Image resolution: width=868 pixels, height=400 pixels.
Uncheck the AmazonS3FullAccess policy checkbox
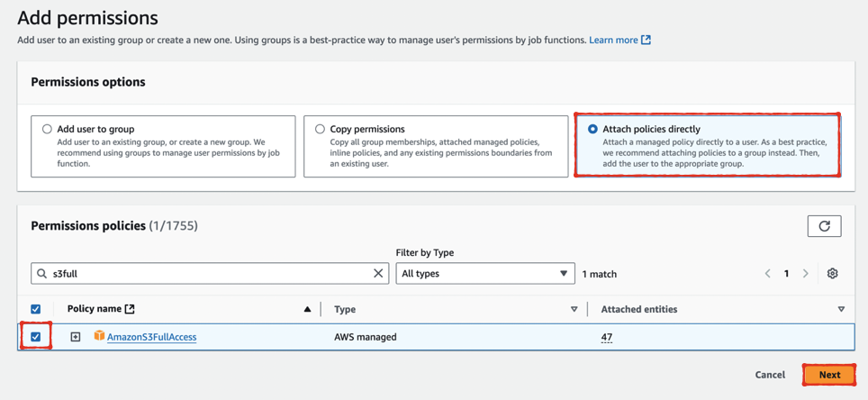pyautogui.click(x=36, y=337)
